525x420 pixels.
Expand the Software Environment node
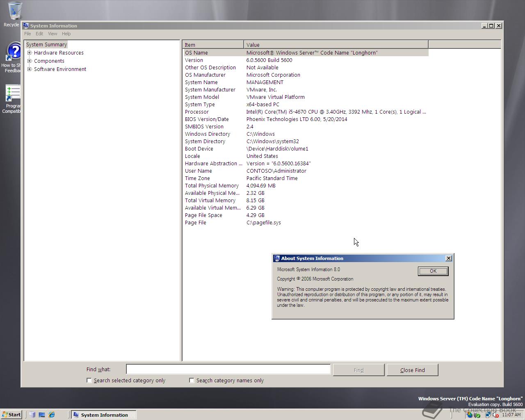click(29, 69)
